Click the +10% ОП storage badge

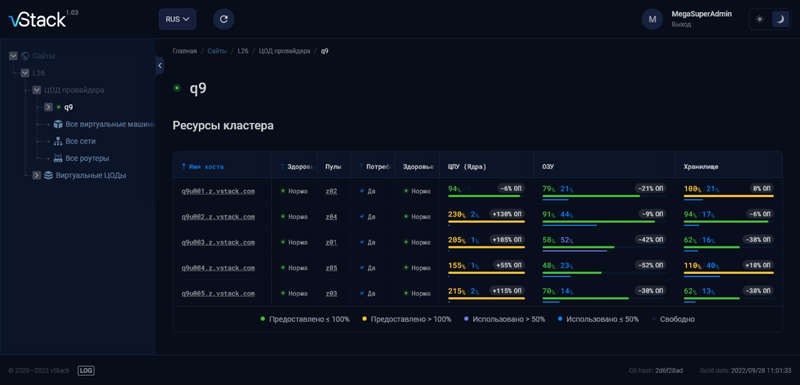tap(759, 265)
